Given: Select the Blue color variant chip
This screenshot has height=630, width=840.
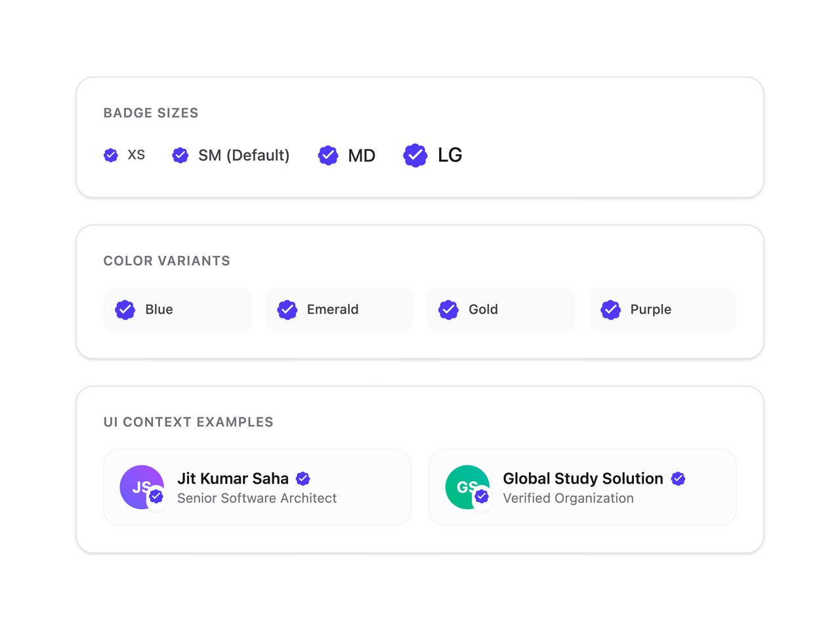Looking at the screenshot, I should [x=178, y=310].
